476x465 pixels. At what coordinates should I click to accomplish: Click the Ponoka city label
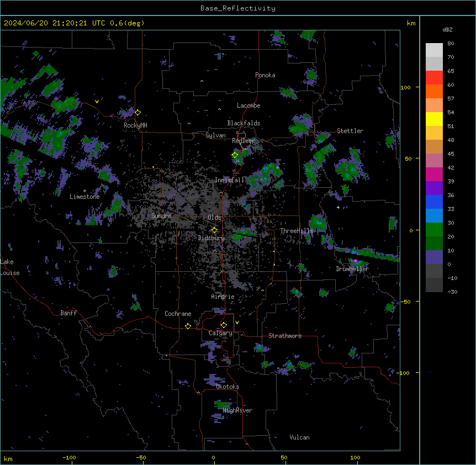[265, 75]
